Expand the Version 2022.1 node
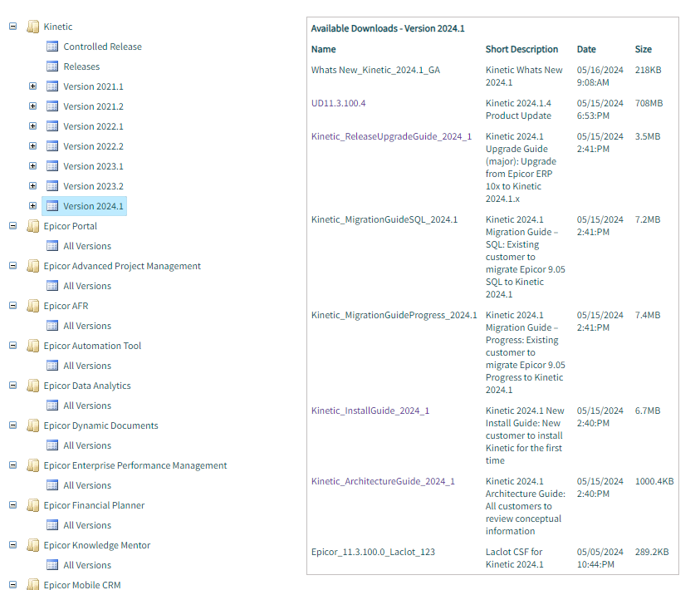The height and width of the screenshot is (590, 700). coord(32,126)
